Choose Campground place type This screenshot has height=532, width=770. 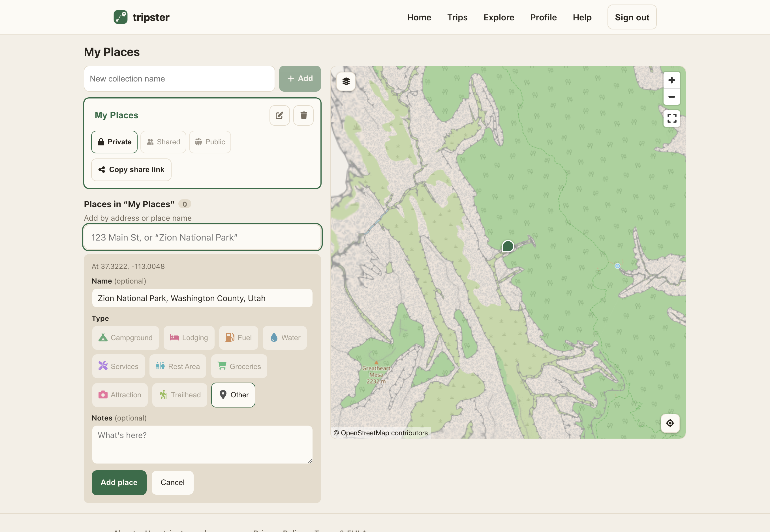[125, 338]
